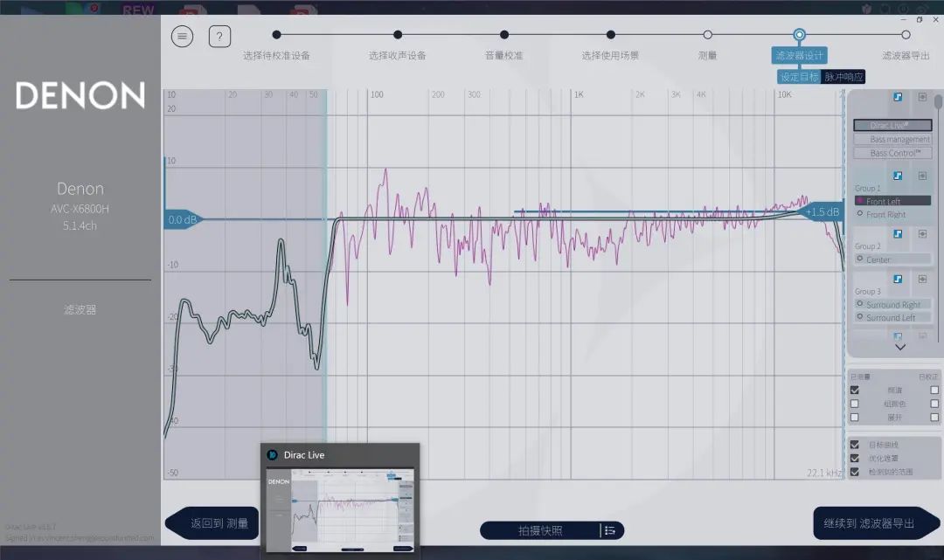This screenshot has height=560, width=944.
Task: Go to 音量校准 step label
Action: click(504, 55)
